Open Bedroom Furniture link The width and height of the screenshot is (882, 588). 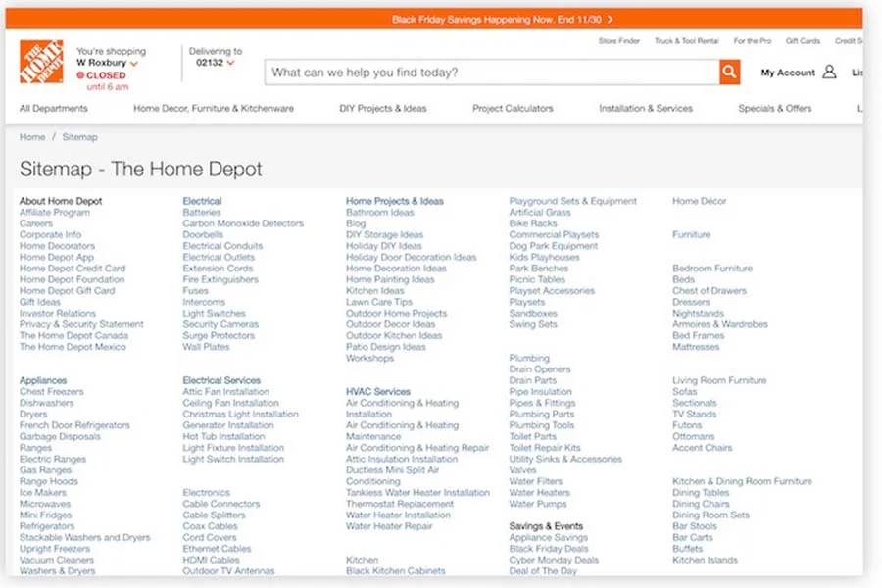(712, 269)
